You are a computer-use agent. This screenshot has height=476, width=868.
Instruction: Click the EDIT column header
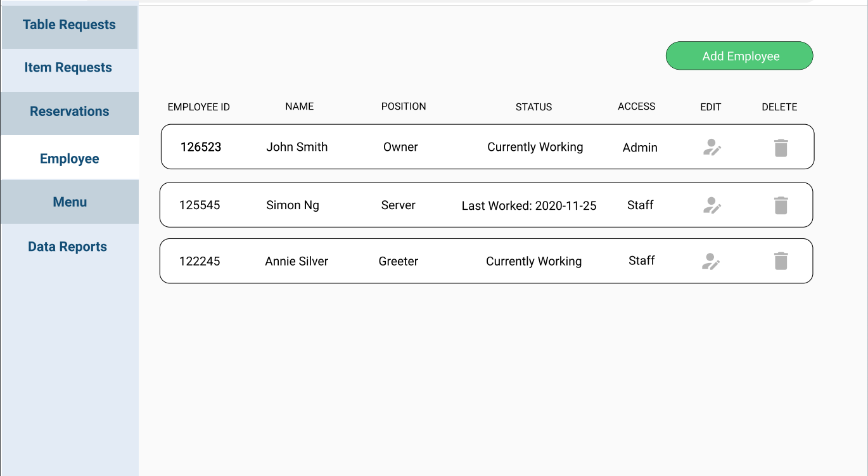coord(711,107)
